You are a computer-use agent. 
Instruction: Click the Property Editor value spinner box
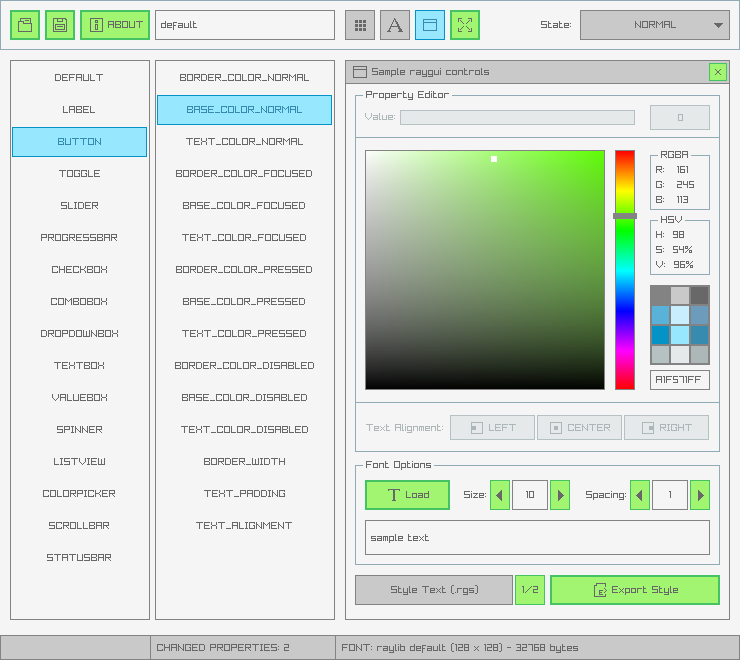680,118
